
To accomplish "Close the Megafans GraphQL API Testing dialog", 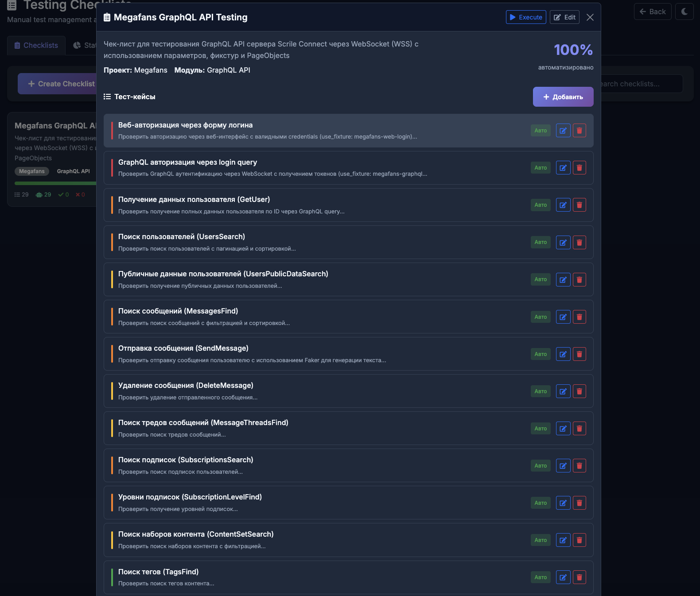I will click(590, 17).
